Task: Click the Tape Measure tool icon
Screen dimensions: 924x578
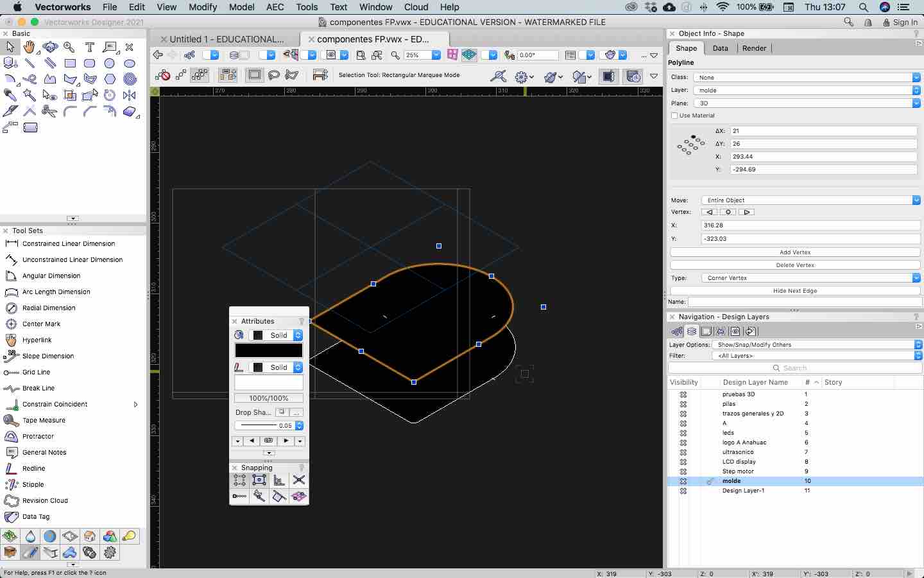Action: point(11,420)
